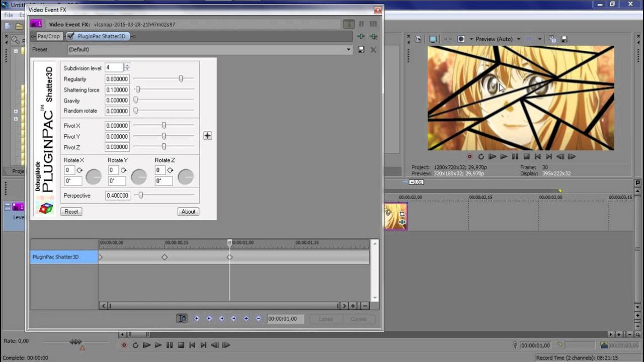Viewport: 644px width, 362px height.
Task: Click the Rotate Z turn-count rotation icon
Action: 171,170
